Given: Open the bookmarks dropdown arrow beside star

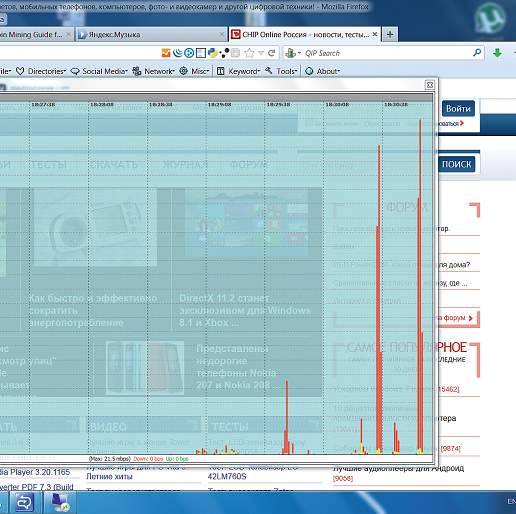Looking at the screenshot, I should 261,53.
